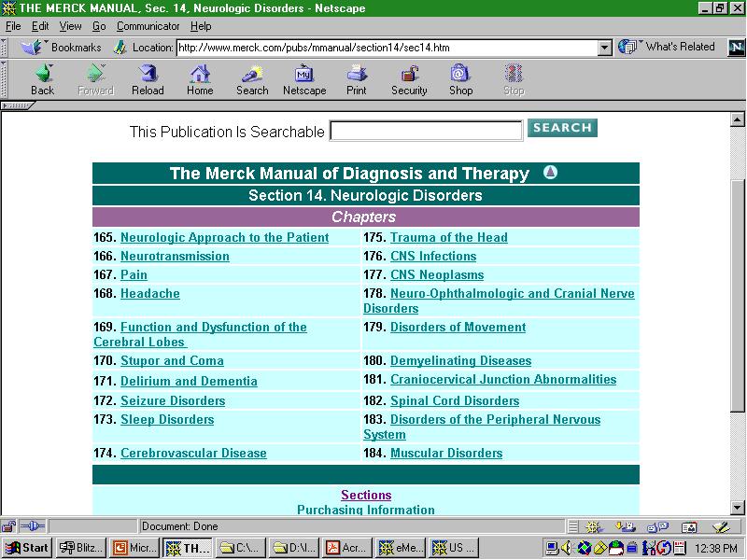Open the Neurotransmission chapter link
The width and height of the screenshot is (747, 560).
coord(175,256)
